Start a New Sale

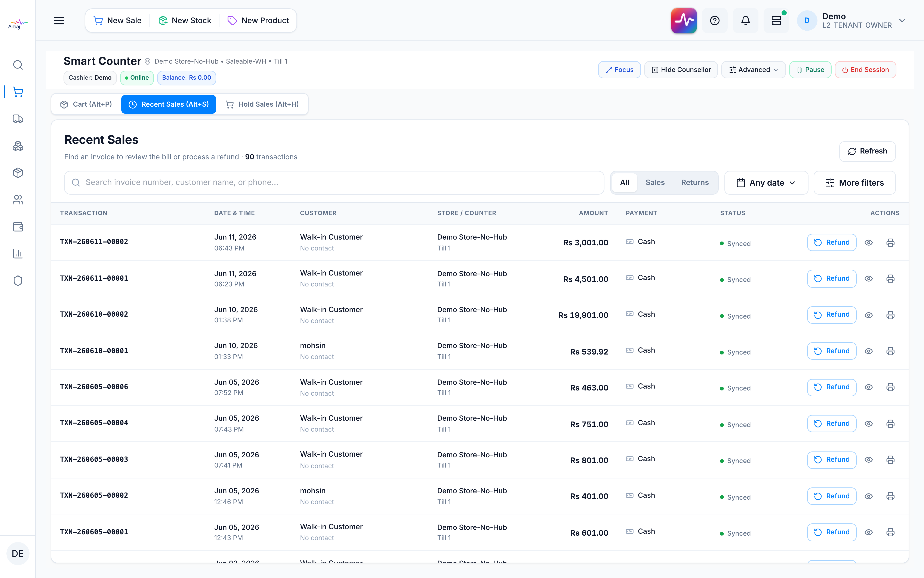pyautogui.click(x=118, y=21)
